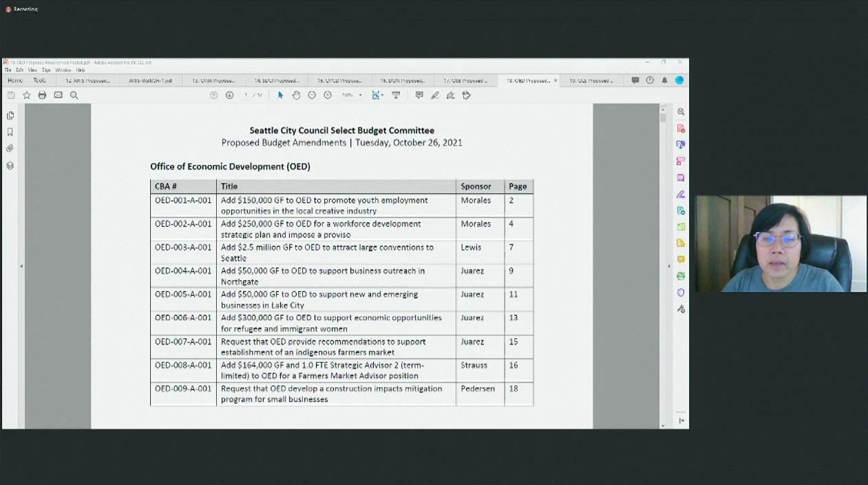Open the Bookmarks panel icon
Screen dimensions: 868x485
tap(10, 132)
